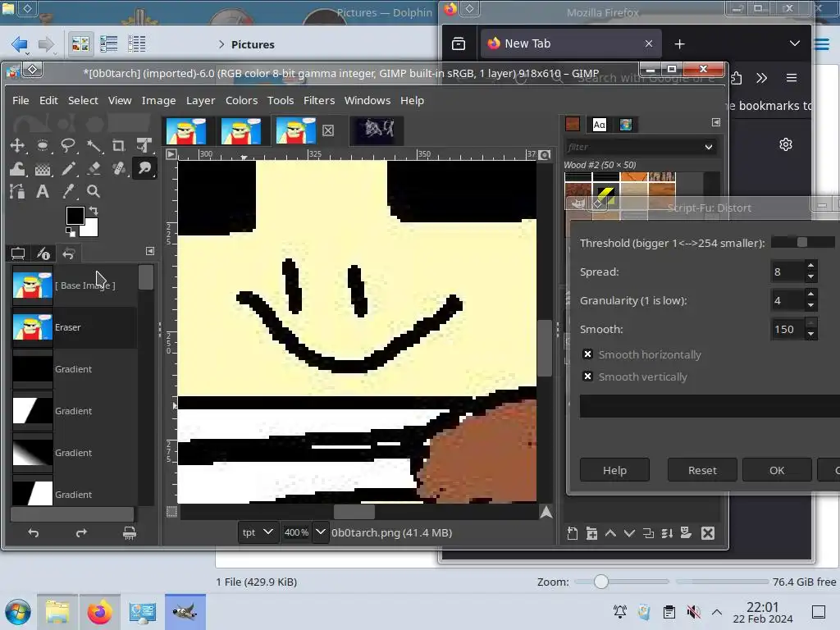Viewport: 840px width, 630px height.
Task: Select the Heal bandage tool
Action: 119,169
